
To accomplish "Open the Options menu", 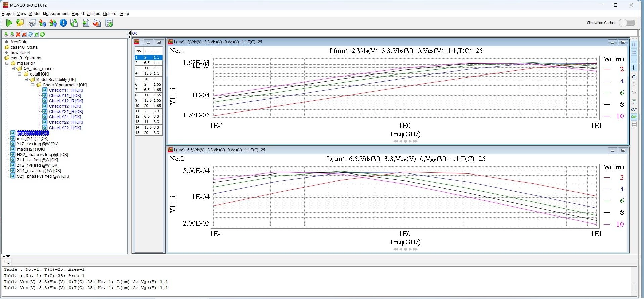I will pyautogui.click(x=110, y=14).
